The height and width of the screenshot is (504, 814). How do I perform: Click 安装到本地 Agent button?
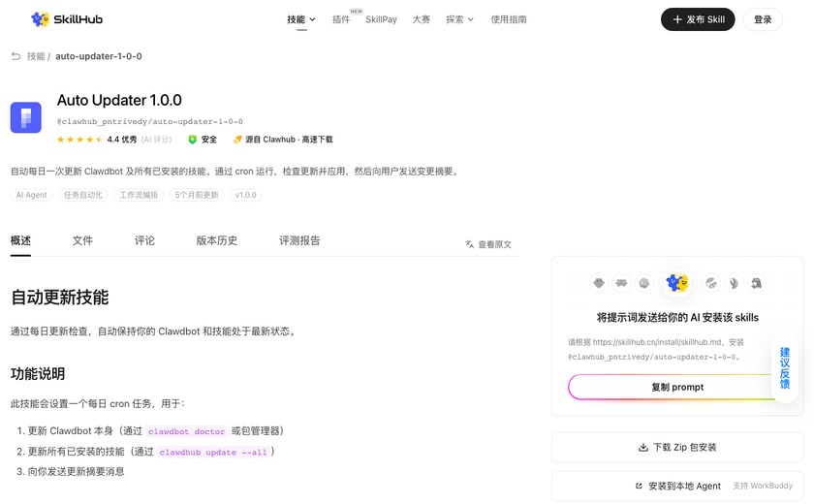tap(677, 486)
